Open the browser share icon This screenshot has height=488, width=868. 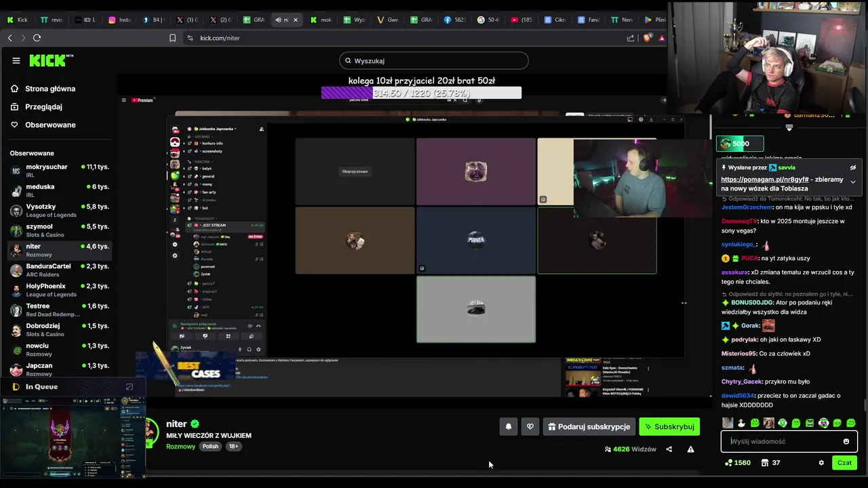631,38
